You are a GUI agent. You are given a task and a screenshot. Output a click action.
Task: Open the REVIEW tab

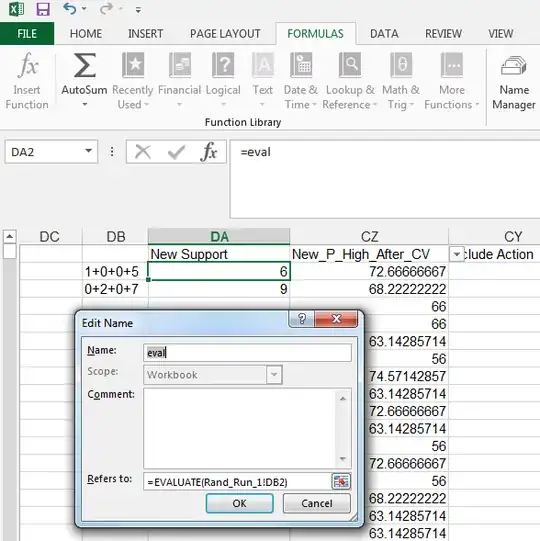coord(443,33)
